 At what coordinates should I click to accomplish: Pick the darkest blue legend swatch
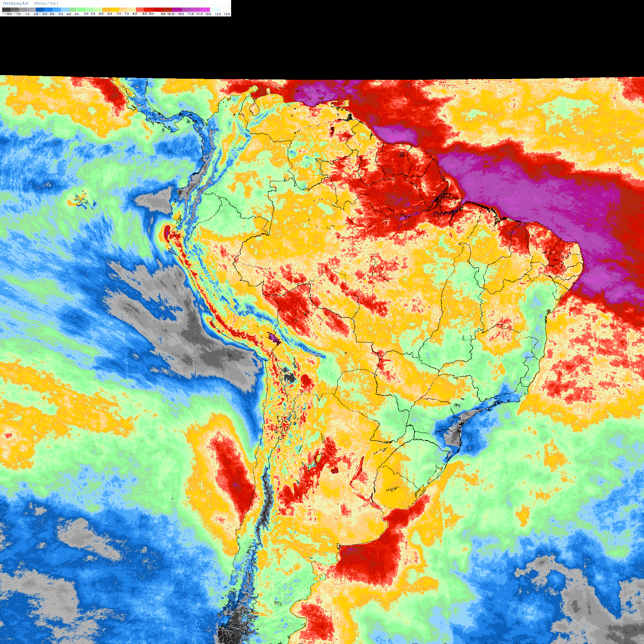pos(40,10)
